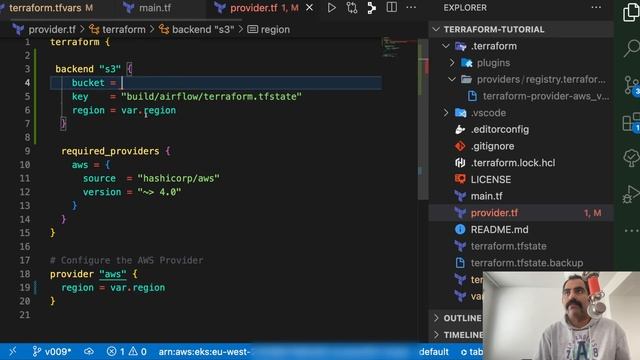The image size is (640, 360).
Task: Expand the plugins folder
Action: (452, 63)
